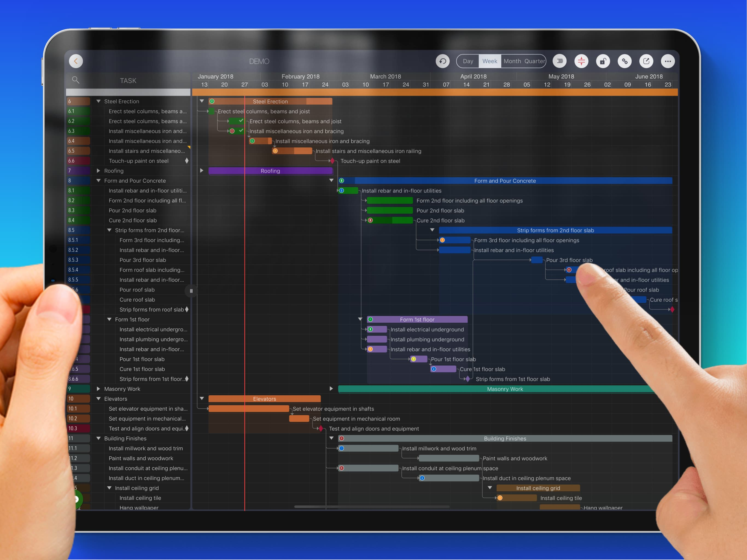Open the three-dots more menu
The image size is (747, 560).
[668, 61]
